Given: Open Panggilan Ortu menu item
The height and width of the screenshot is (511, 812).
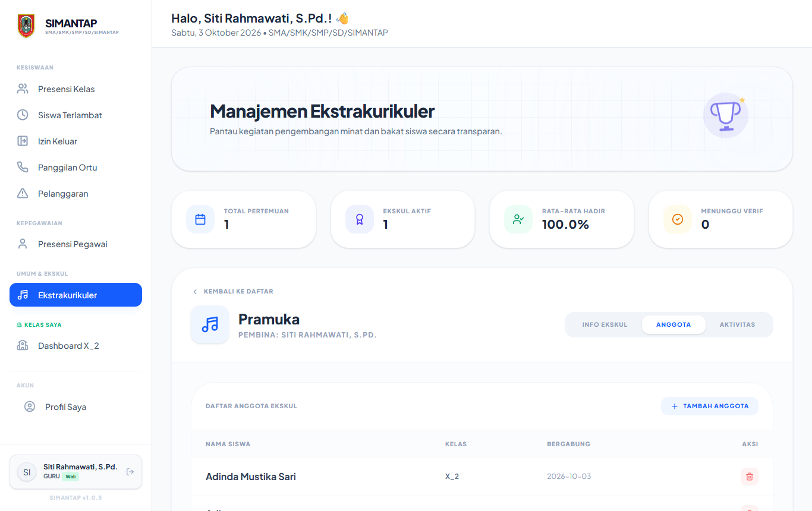Looking at the screenshot, I should tap(75, 168).
